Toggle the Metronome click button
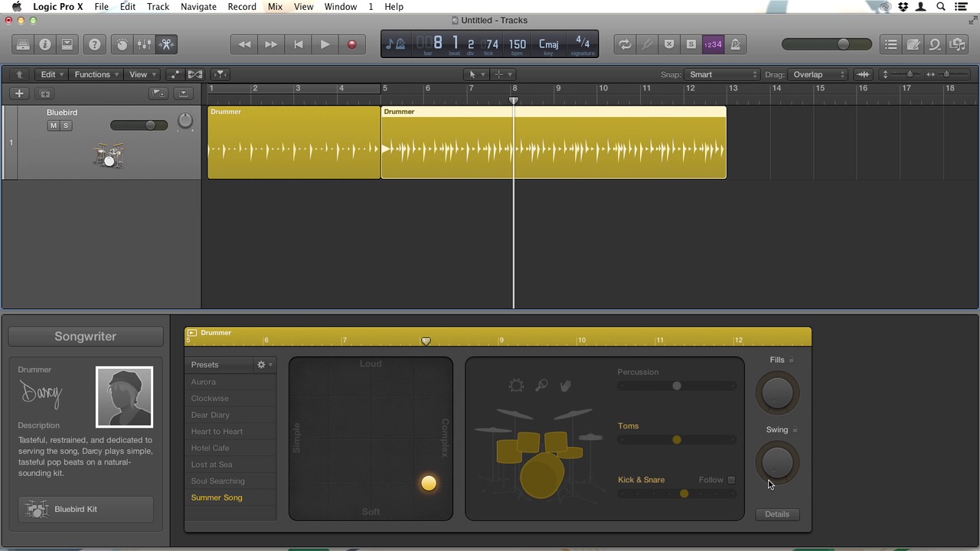The height and width of the screenshot is (551, 980). [735, 44]
